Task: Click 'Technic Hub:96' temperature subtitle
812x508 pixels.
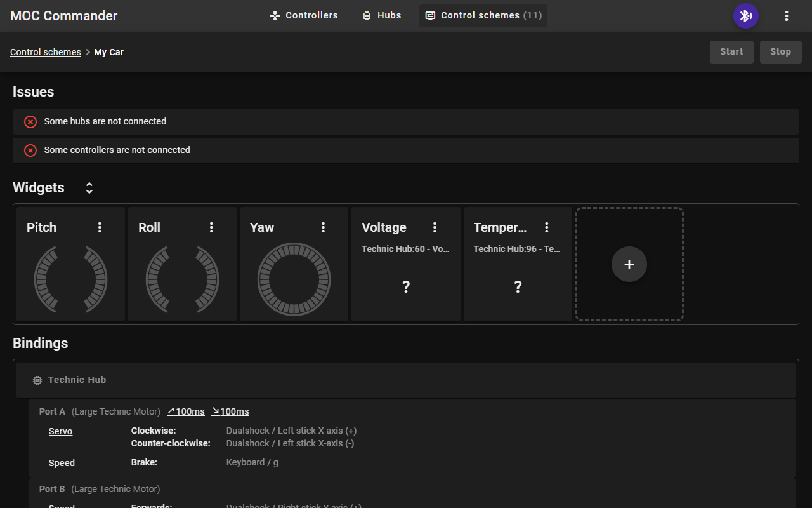Action: point(518,249)
